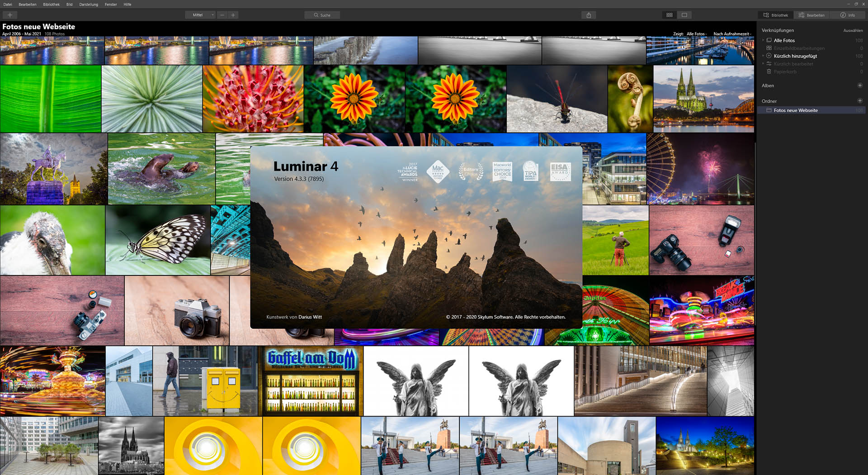
Task: Expand the Kürzlich hinzugefügt tree arrow
Action: point(763,56)
